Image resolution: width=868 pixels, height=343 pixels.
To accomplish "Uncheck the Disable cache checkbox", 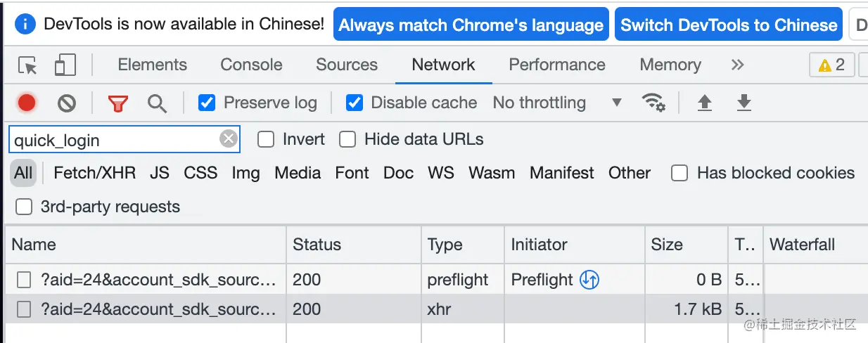I will 355,103.
